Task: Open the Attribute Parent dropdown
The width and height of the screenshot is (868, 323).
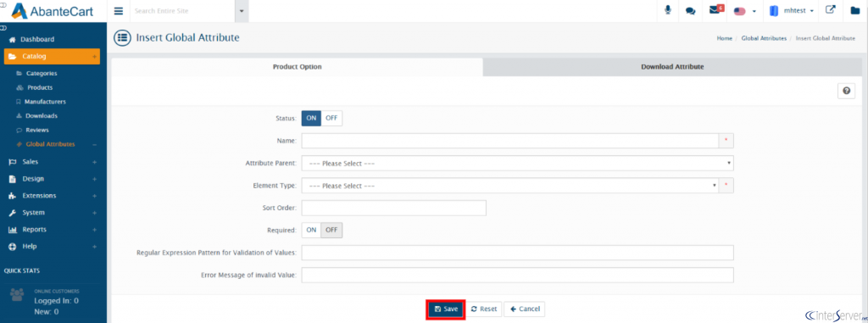Action: click(518, 164)
